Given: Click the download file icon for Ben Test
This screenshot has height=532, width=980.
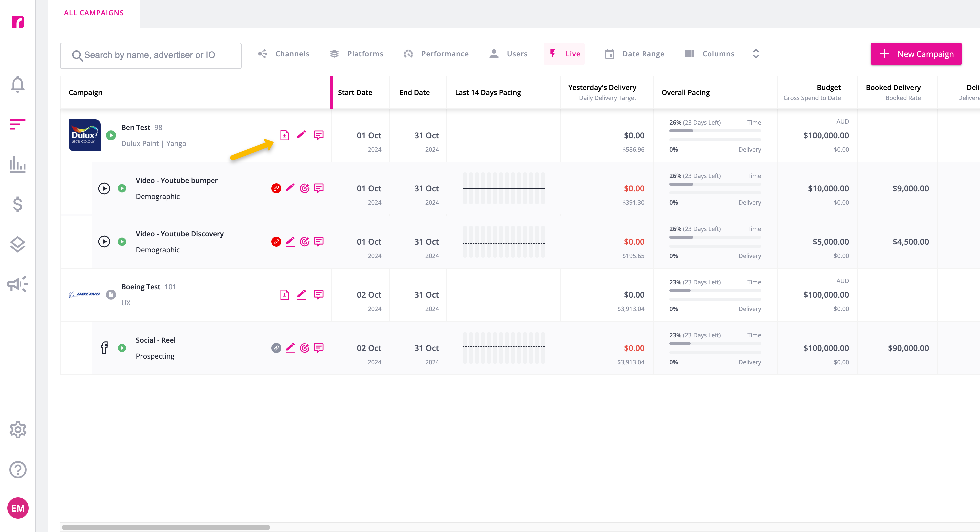Looking at the screenshot, I should pos(285,135).
